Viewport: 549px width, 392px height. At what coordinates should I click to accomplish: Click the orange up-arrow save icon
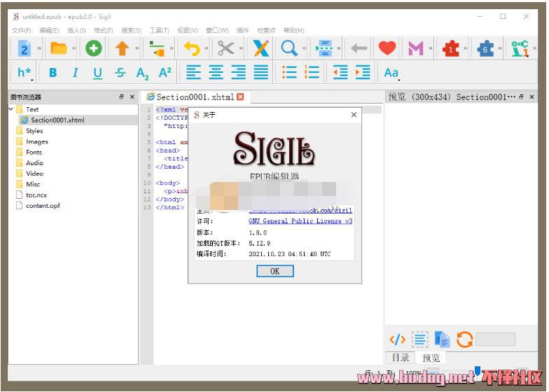pos(122,48)
